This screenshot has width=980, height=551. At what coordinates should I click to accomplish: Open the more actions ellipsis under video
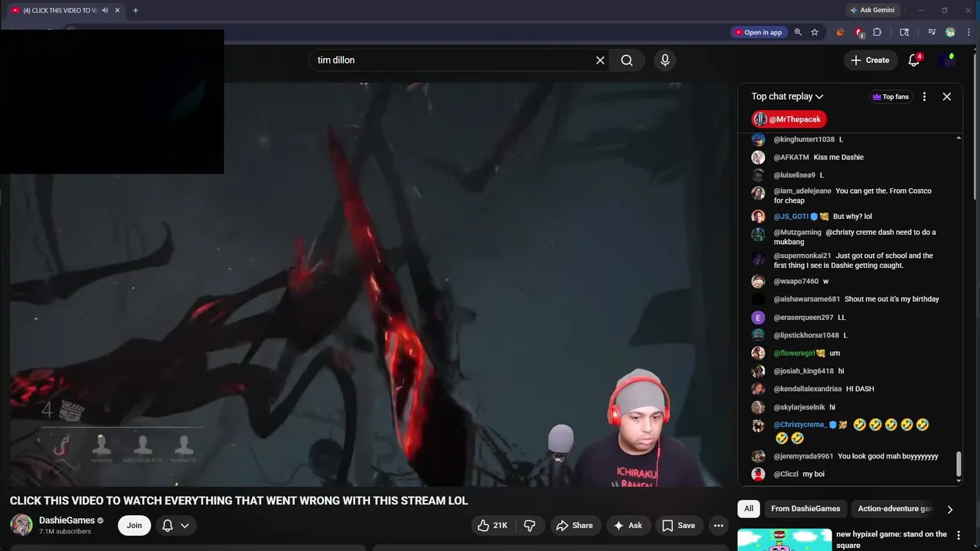point(718,525)
